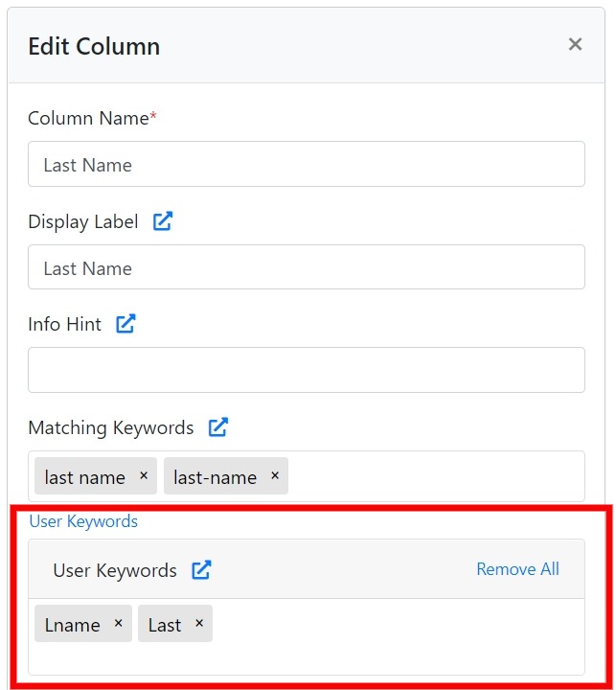Click the 'Lname' keyword tag text
The image size is (616, 690).
point(73,625)
